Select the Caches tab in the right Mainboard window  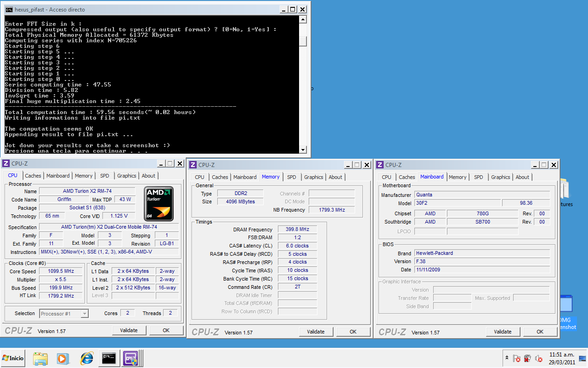[407, 177]
